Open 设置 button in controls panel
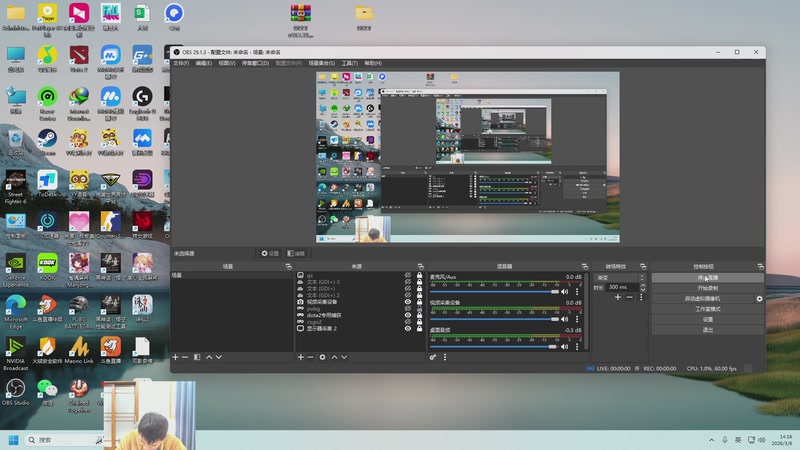The width and height of the screenshot is (800, 450). click(x=708, y=319)
